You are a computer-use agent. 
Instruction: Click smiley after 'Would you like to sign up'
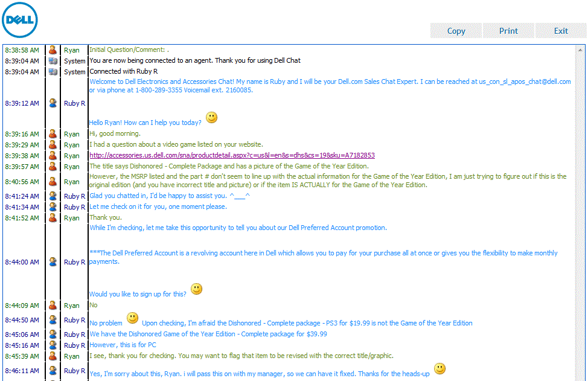(196, 289)
